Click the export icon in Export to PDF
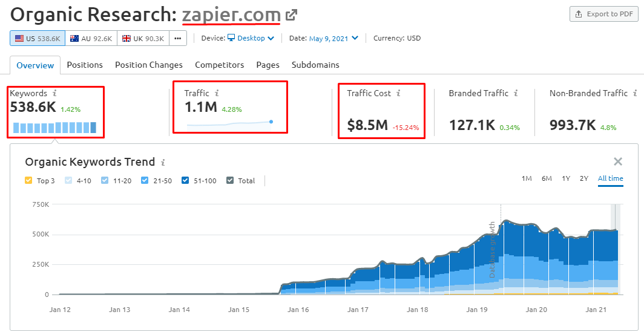This screenshot has width=644, height=332. coord(579,14)
